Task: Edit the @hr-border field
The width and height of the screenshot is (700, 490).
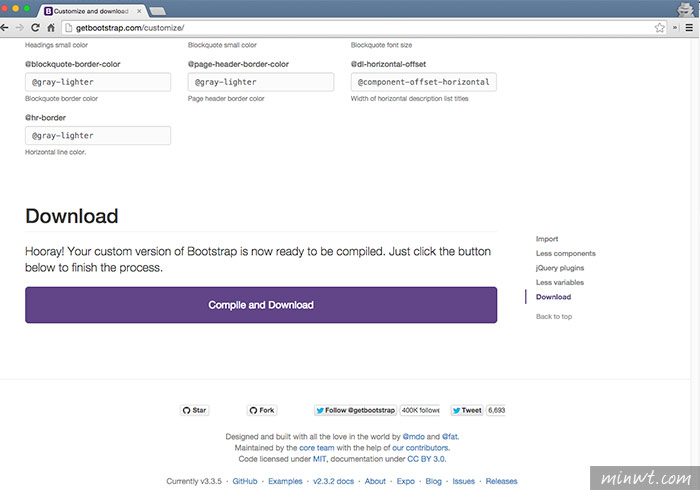Action: pyautogui.click(x=98, y=136)
